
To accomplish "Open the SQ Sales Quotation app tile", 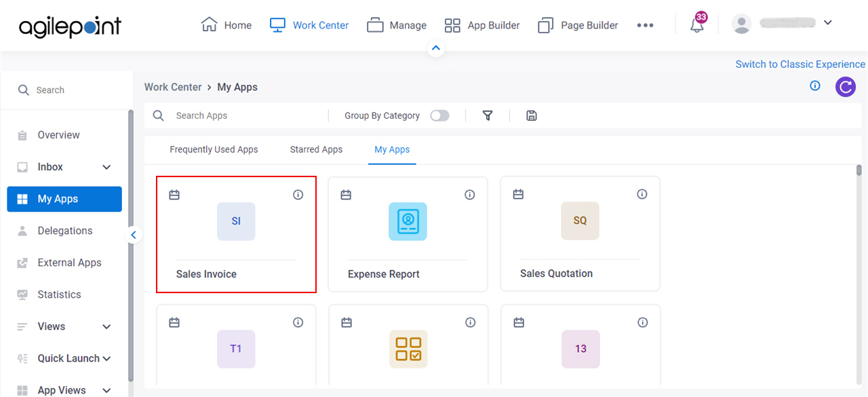I will click(580, 221).
